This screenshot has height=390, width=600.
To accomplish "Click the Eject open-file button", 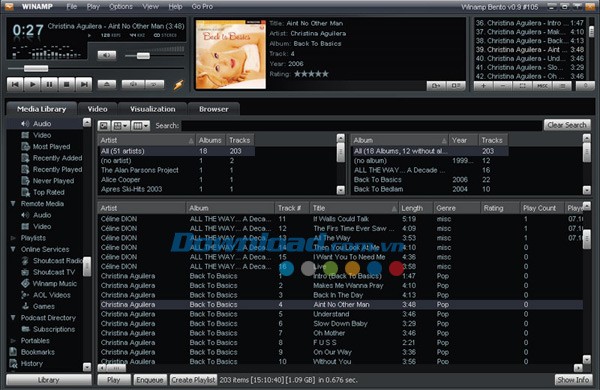I will coord(107,84).
